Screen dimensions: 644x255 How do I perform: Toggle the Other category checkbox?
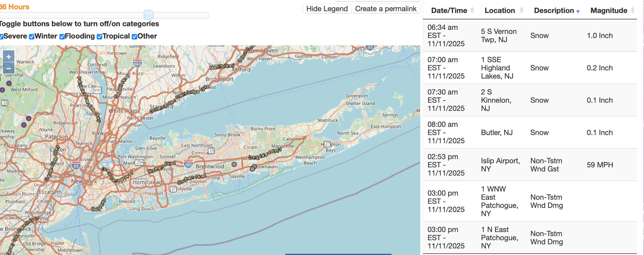tap(134, 37)
